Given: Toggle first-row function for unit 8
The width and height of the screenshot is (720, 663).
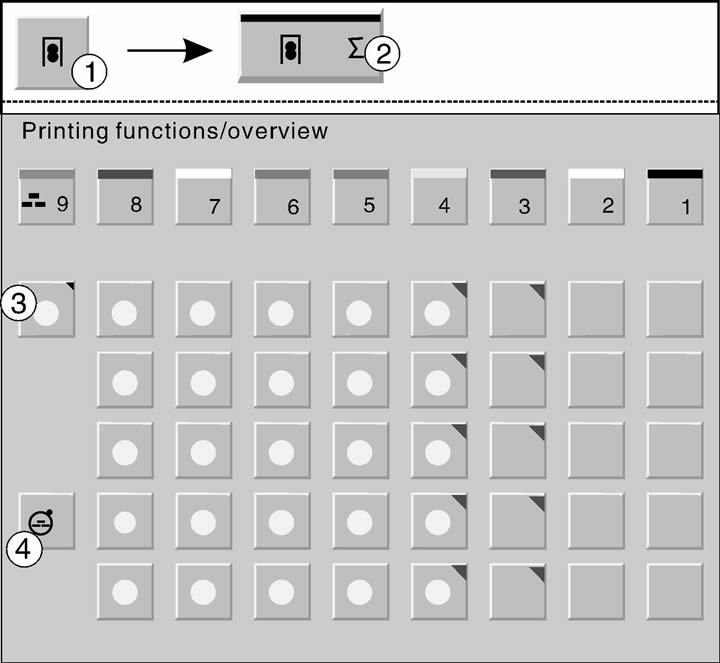Looking at the screenshot, I should pyautogui.click(x=125, y=309).
